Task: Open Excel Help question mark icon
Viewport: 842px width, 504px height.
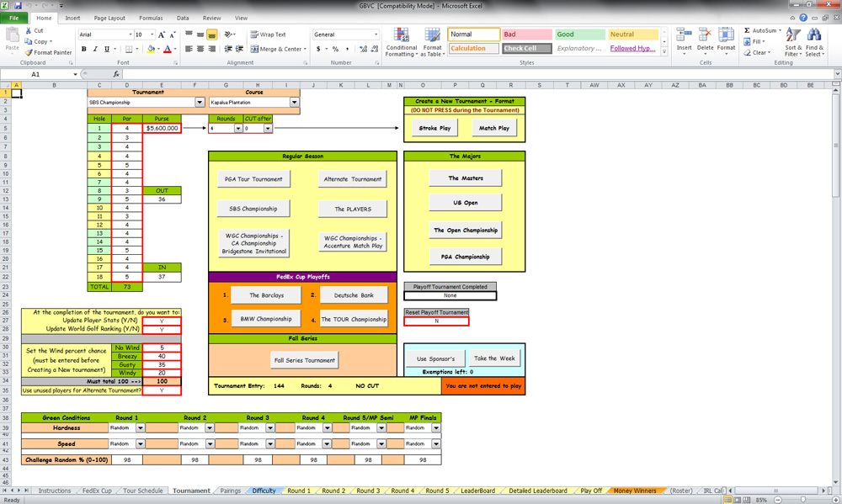Action: coord(803,18)
